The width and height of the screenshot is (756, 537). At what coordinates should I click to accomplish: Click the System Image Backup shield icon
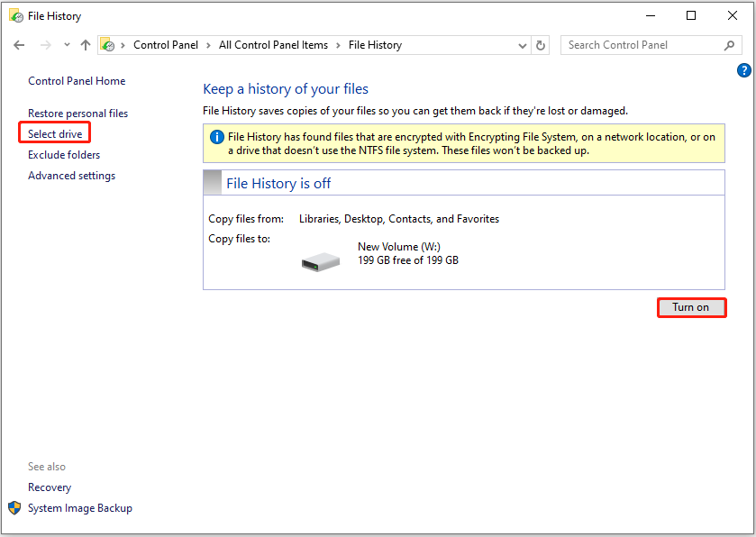tap(14, 507)
